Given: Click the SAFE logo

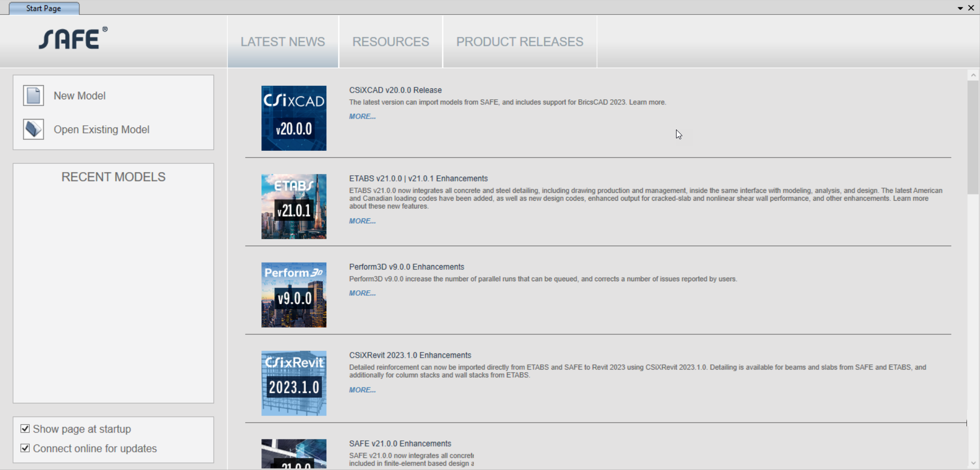Looking at the screenshot, I should click(x=73, y=38).
